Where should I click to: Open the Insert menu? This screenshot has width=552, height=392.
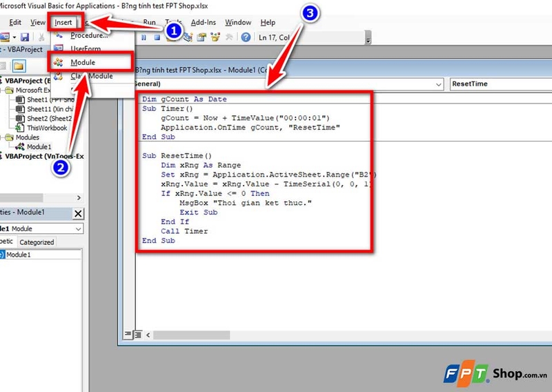pos(63,22)
